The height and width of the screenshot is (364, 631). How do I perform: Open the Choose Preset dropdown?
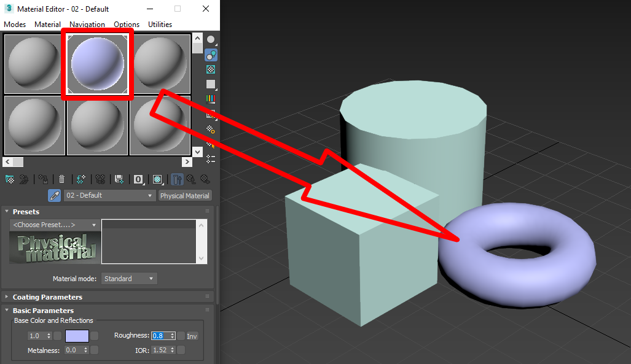[x=54, y=225]
